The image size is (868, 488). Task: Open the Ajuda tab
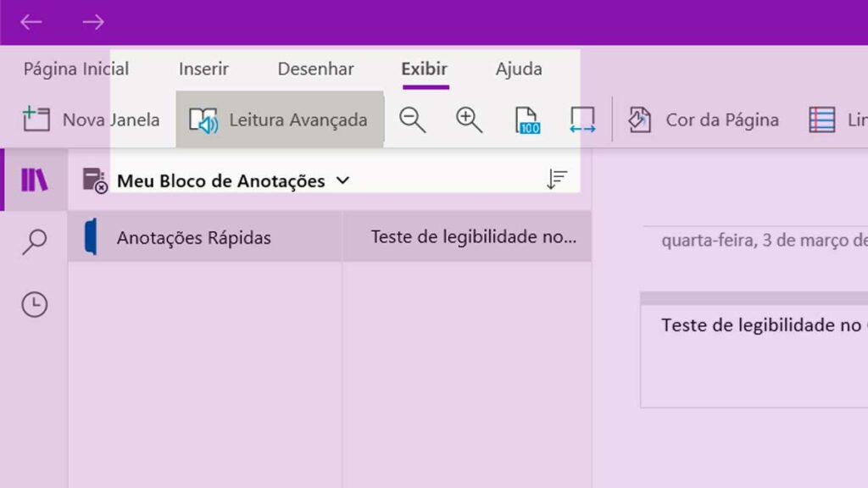click(519, 69)
